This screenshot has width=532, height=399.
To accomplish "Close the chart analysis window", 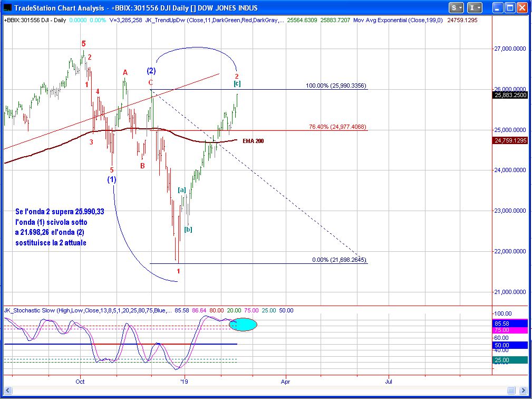I will coord(522,7).
